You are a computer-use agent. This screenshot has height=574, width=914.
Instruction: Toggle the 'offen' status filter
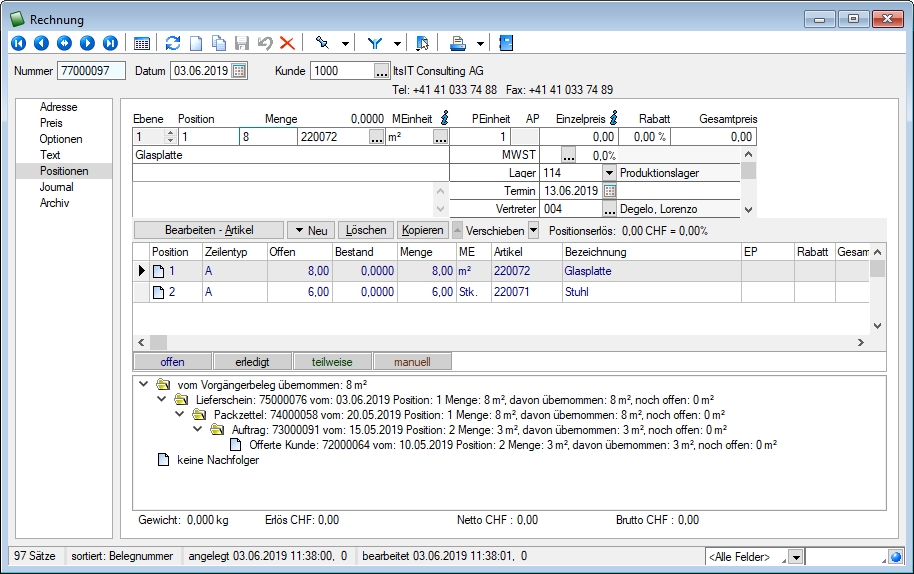click(x=172, y=361)
